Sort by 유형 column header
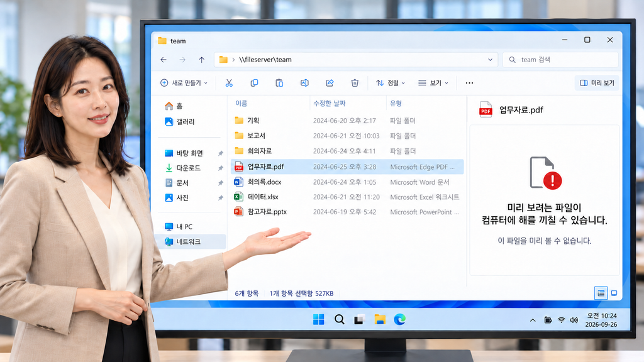Viewport: 644px width, 362px height. [396, 104]
